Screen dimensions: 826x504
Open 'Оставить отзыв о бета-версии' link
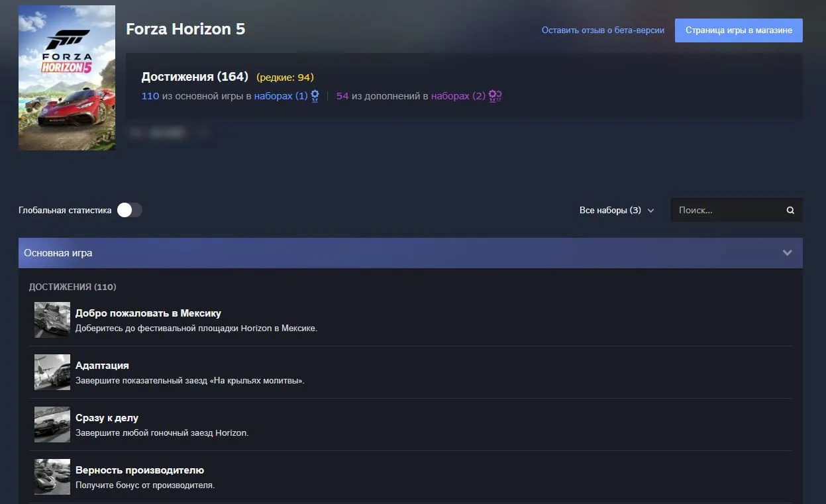[x=603, y=30]
